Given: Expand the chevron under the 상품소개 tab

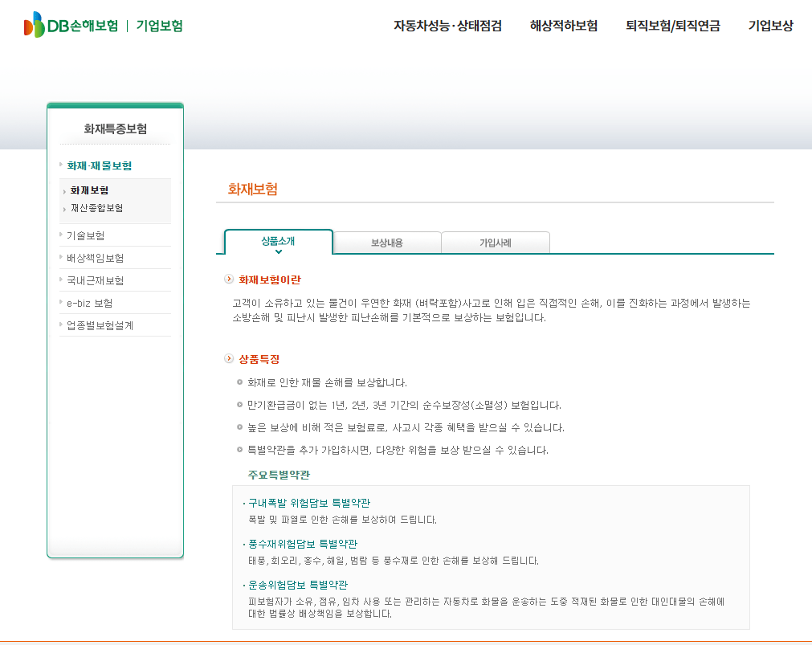Looking at the screenshot, I should coord(279,250).
